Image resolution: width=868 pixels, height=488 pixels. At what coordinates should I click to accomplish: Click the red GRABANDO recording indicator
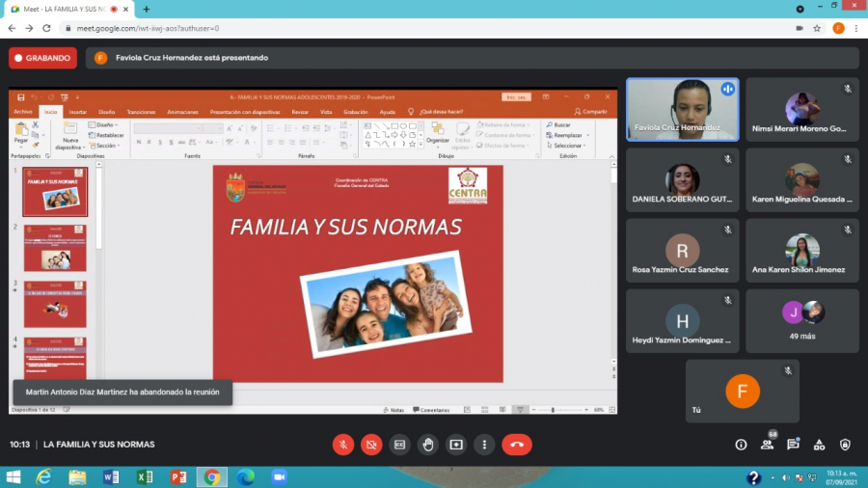[42, 58]
